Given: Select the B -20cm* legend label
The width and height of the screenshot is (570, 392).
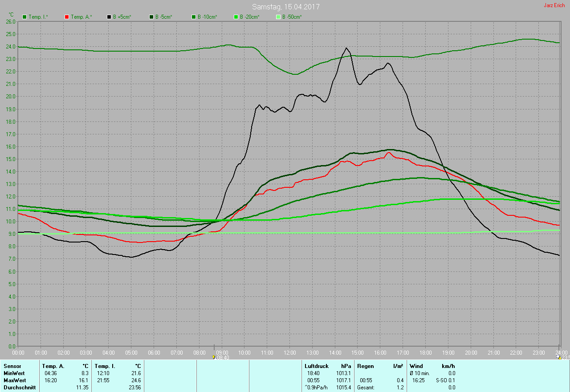Looking at the screenshot, I should tap(250, 17).
